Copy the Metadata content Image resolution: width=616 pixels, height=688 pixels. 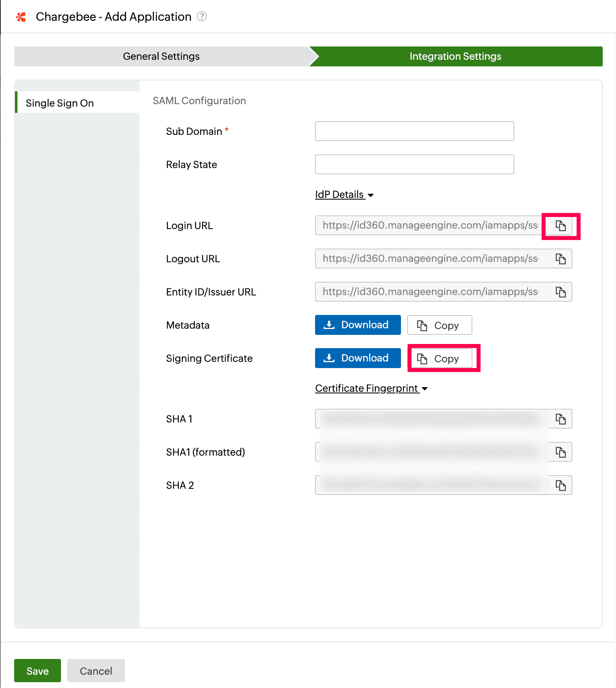[440, 325]
